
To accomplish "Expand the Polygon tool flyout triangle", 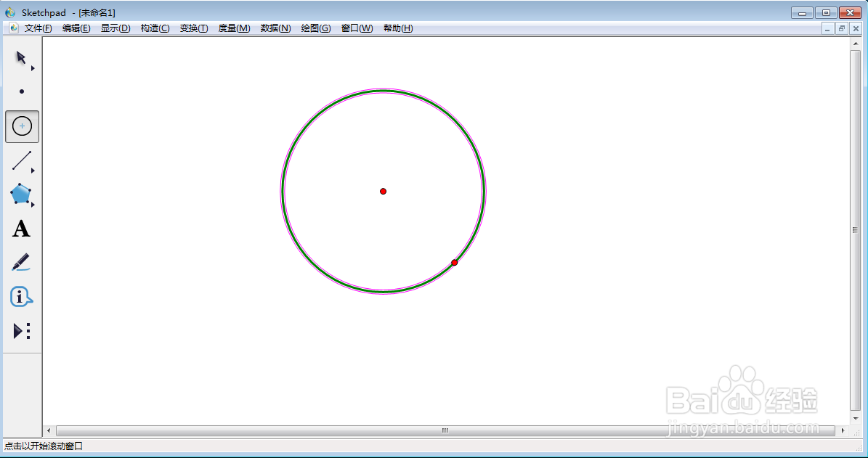I will (33, 205).
